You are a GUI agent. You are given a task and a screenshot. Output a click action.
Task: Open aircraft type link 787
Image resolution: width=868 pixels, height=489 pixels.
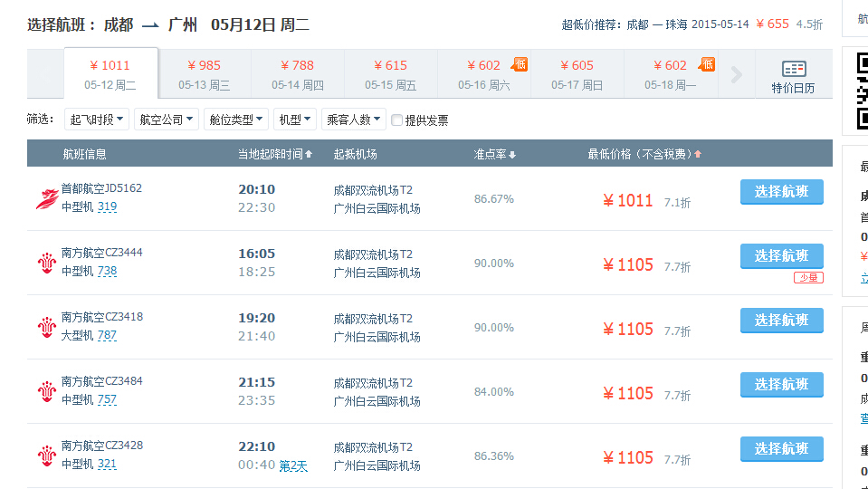(x=107, y=336)
